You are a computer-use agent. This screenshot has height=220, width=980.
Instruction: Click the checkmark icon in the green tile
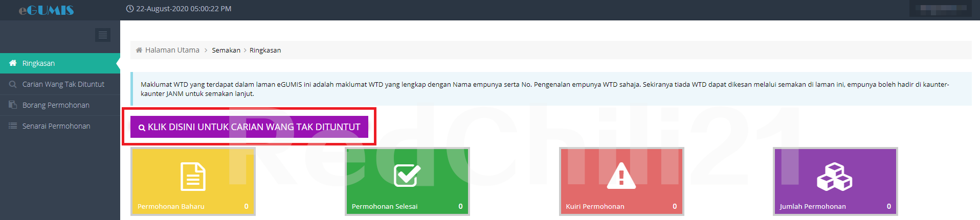pos(407,176)
